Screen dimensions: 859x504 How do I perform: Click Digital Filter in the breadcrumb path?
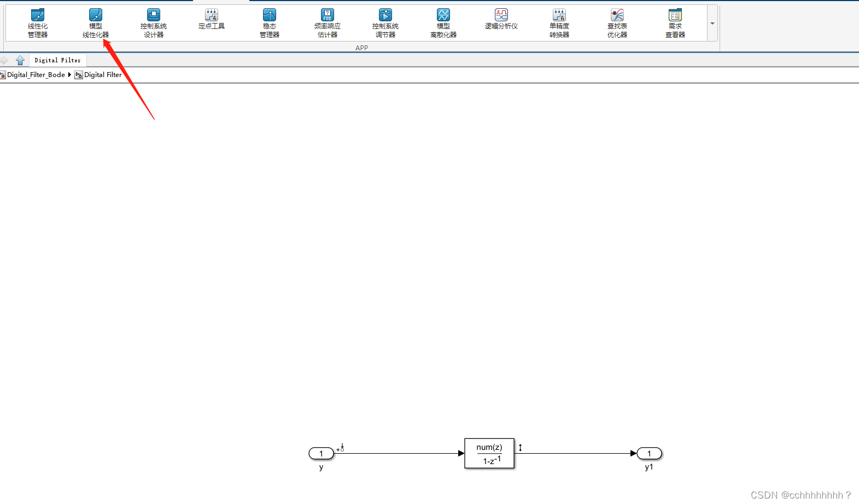tap(103, 75)
